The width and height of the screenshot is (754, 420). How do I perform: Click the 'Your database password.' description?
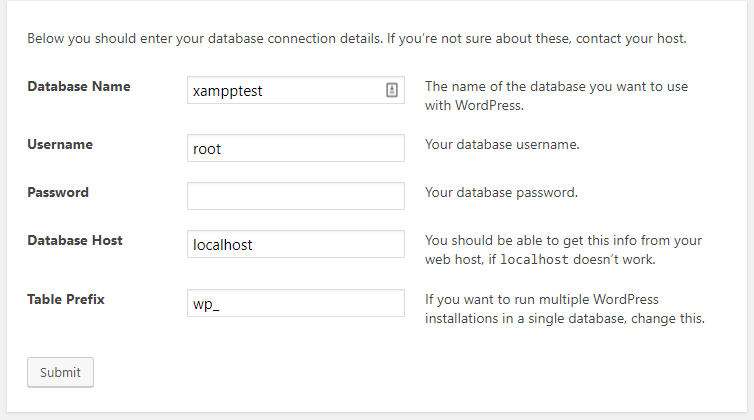point(502,192)
